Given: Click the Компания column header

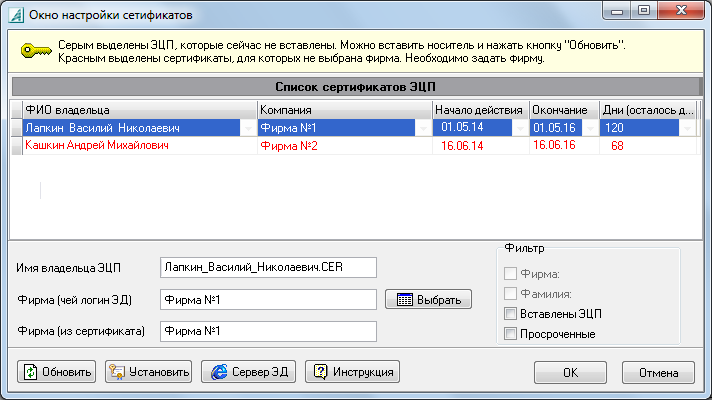Looking at the screenshot, I should 343,109.
